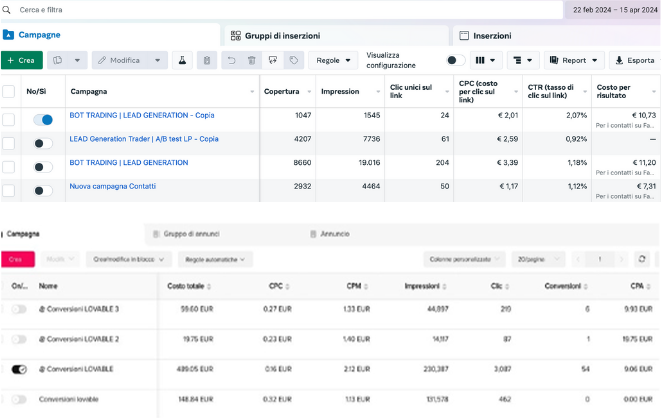Click the tag label icon in toolbar
Viewport: 661px width, 418px height.
(x=294, y=60)
